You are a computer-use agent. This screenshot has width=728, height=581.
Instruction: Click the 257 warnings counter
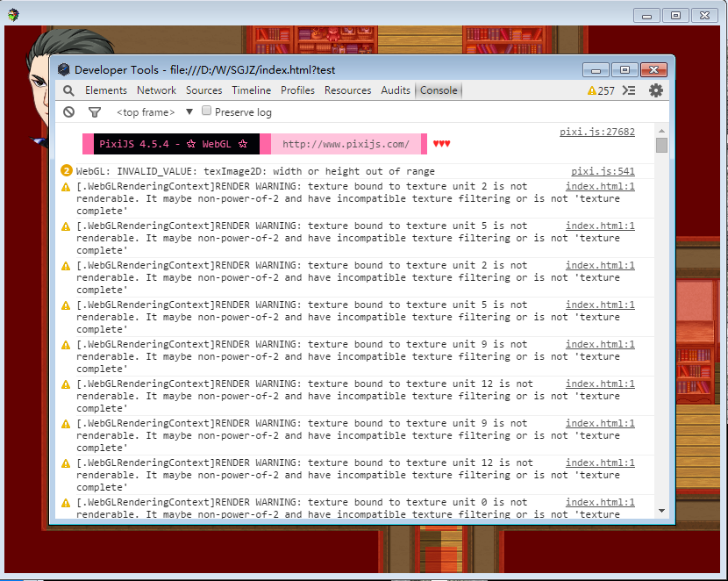point(601,91)
